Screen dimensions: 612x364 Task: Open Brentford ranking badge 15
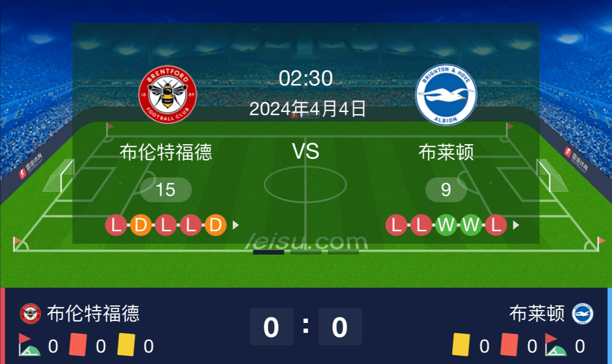(166, 190)
